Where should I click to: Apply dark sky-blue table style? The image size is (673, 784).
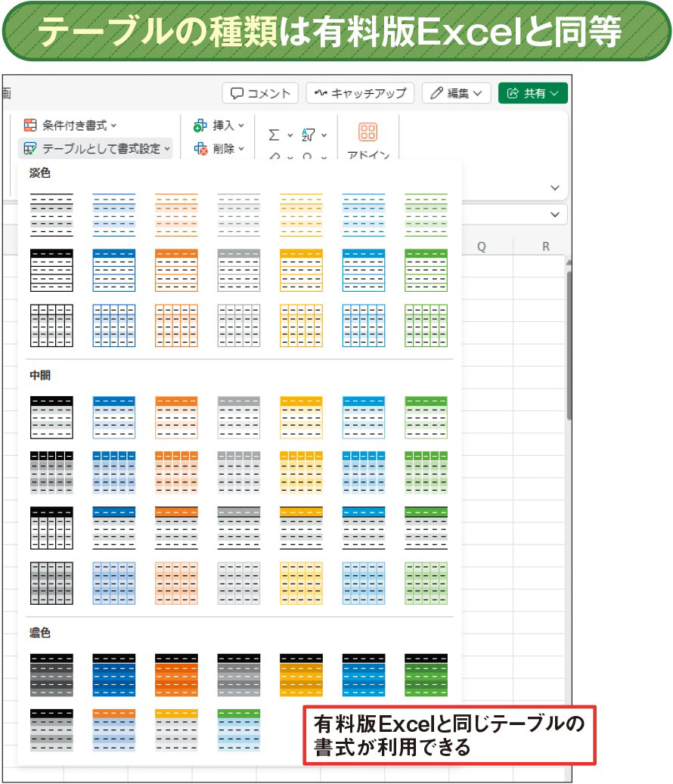[364, 675]
